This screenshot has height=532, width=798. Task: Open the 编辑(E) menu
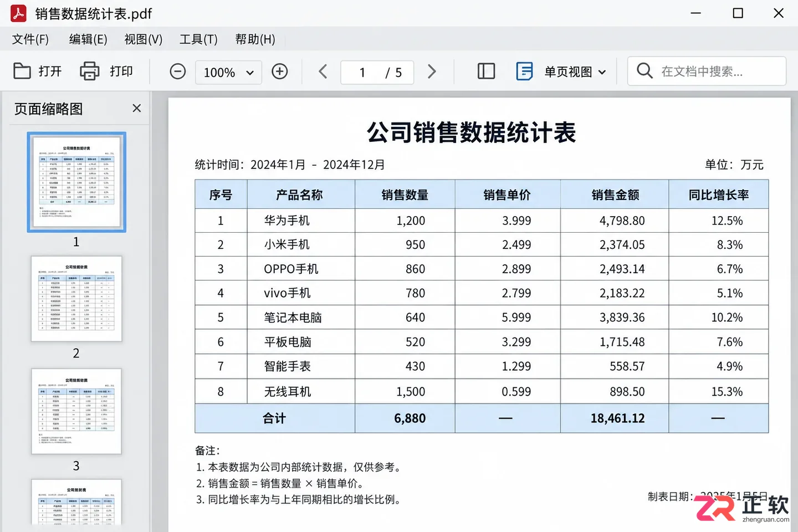click(88, 39)
